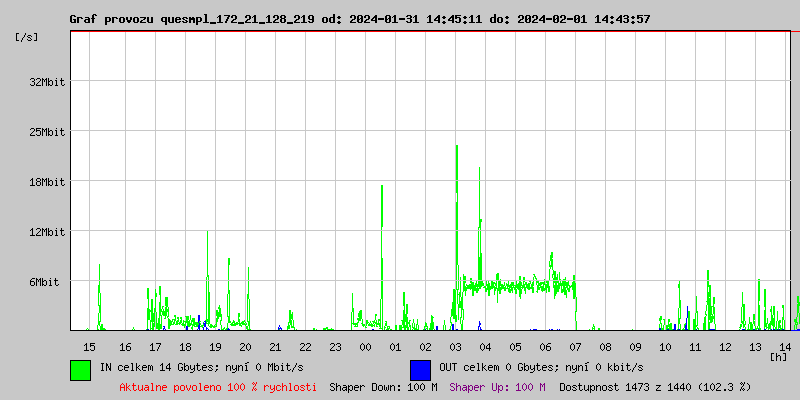Image resolution: width=800 pixels, height=400 pixels.
Task: Select the 'Shaper Down: 100 M' label
Action: point(383,387)
